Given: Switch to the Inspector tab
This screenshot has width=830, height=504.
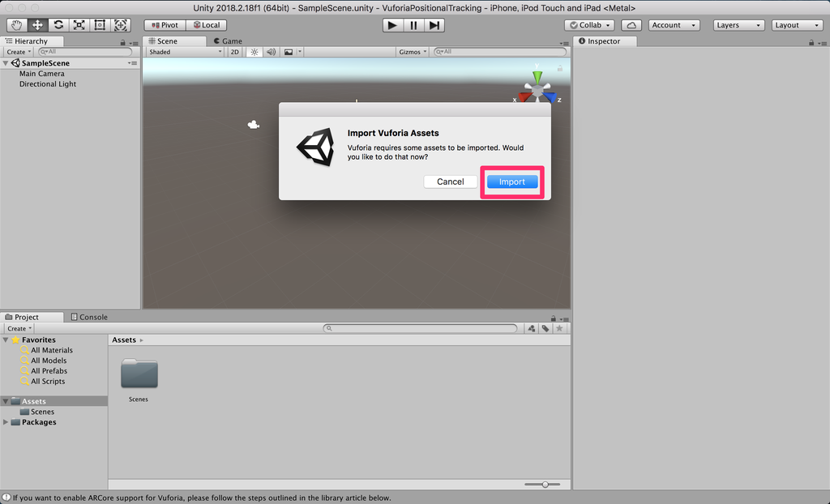Looking at the screenshot, I should [605, 41].
